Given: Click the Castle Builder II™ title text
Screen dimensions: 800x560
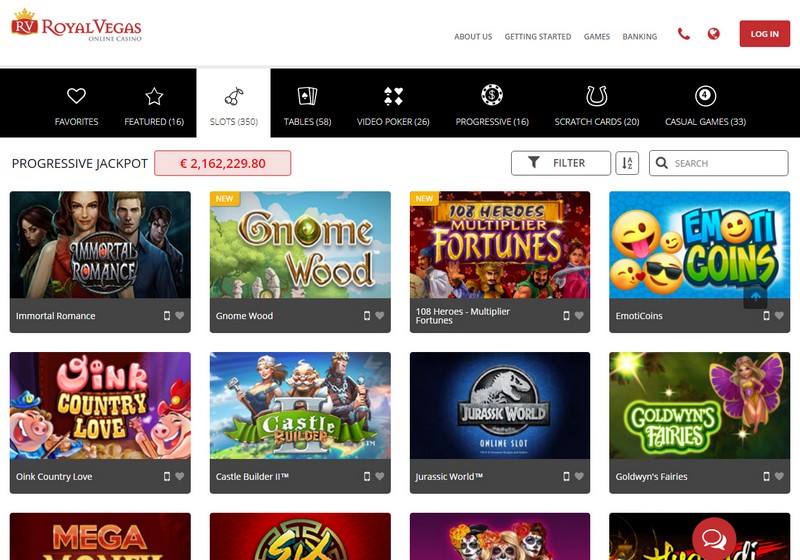Looking at the screenshot, I should coord(252,476).
